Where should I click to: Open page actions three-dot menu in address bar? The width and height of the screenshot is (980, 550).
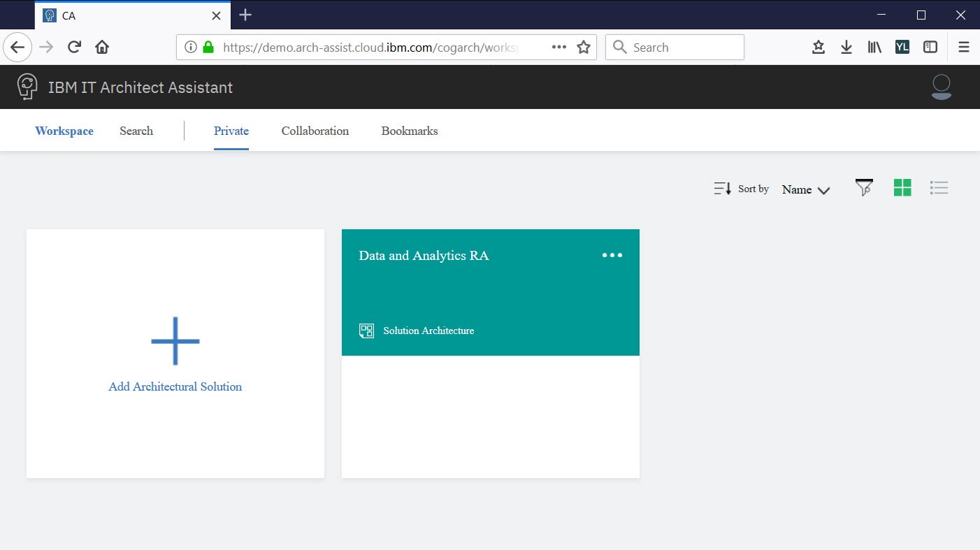point(559,47)
